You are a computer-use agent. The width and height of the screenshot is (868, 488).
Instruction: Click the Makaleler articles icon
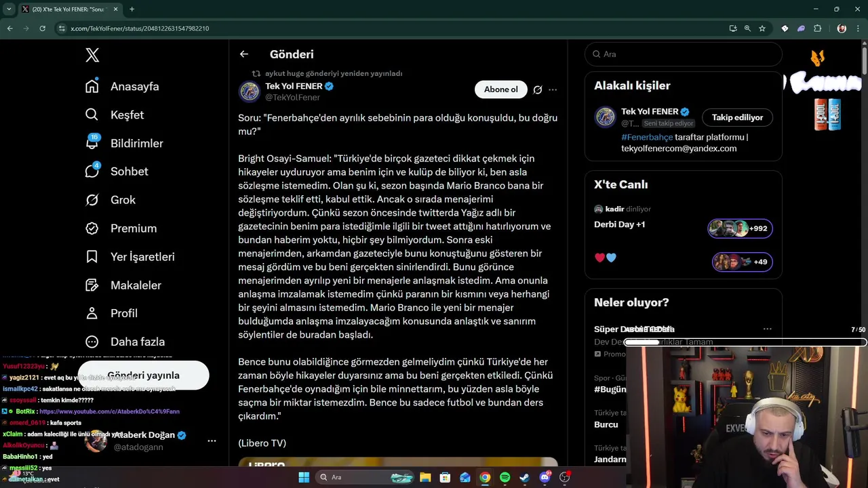pos(92,285)
